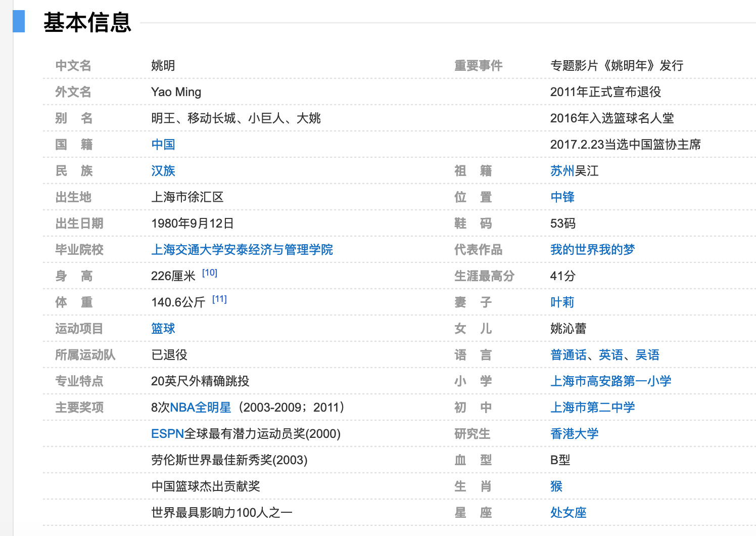The image size is (756, 536).
Task: Click the 代表作品 field label
Action: point(479,250)
